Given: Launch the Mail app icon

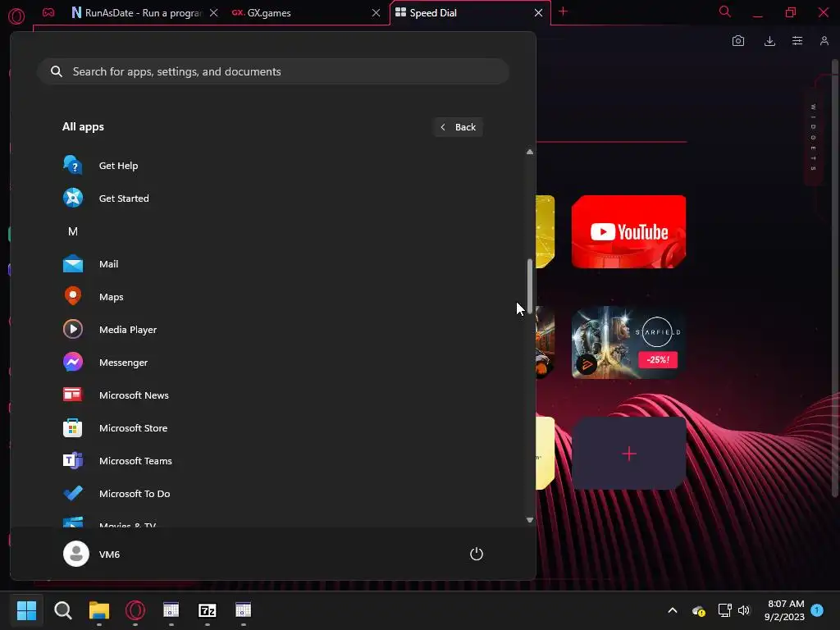Looking at the screenshot, I should click(x=73, y=264).
